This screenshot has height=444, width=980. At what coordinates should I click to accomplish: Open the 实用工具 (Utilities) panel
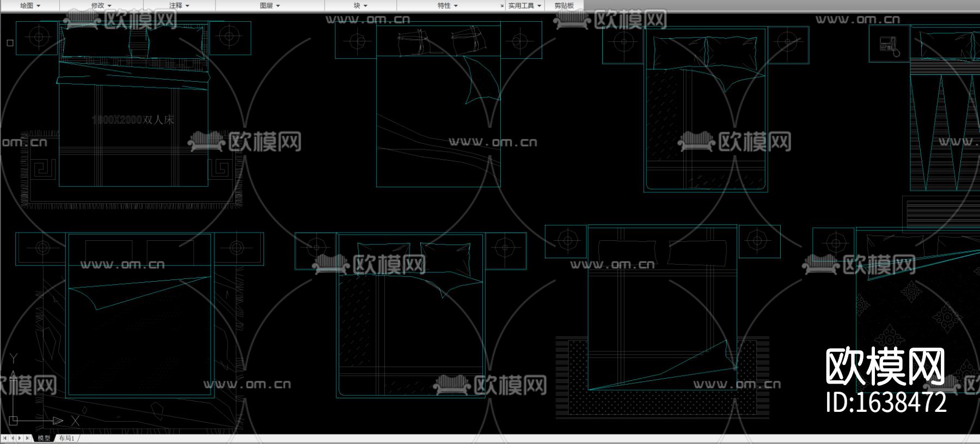[x=524, y=5]
